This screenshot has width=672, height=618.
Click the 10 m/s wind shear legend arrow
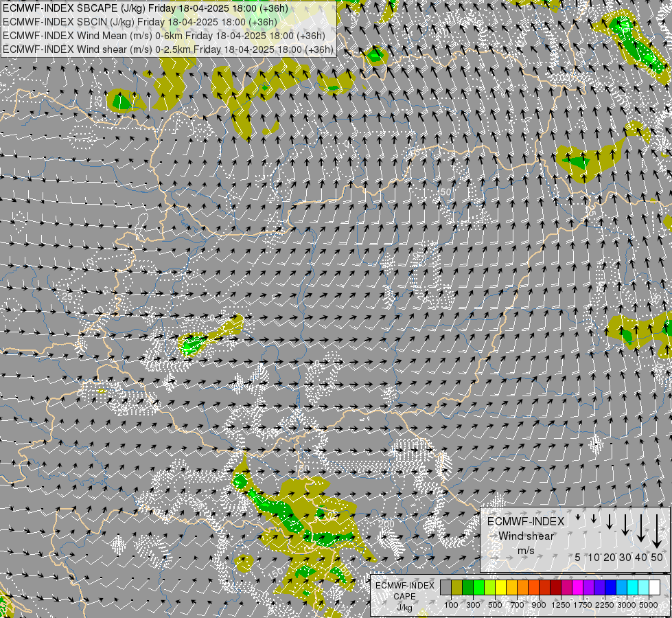click(x=594, y=518)
